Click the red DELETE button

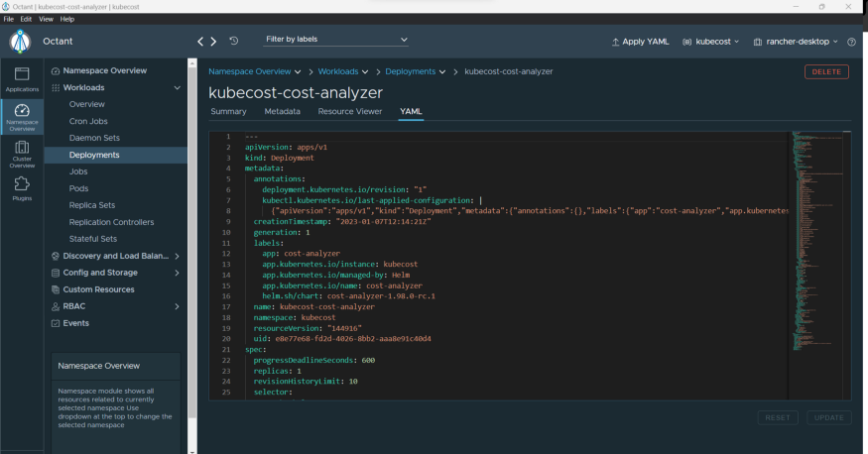pos(825,71)
